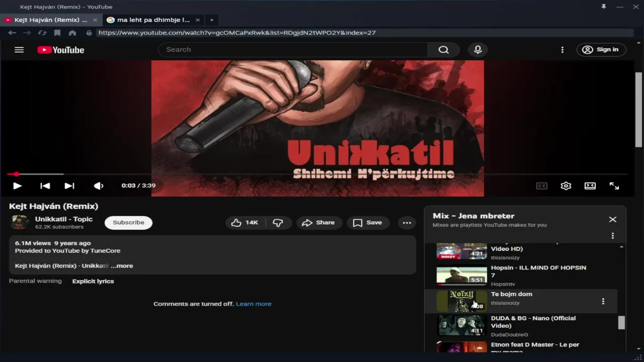This screenshot has width=644, height=362.
Task: Play Hopsin - ILL MIND OF HOPSIN 7
Action: [521, 275]
